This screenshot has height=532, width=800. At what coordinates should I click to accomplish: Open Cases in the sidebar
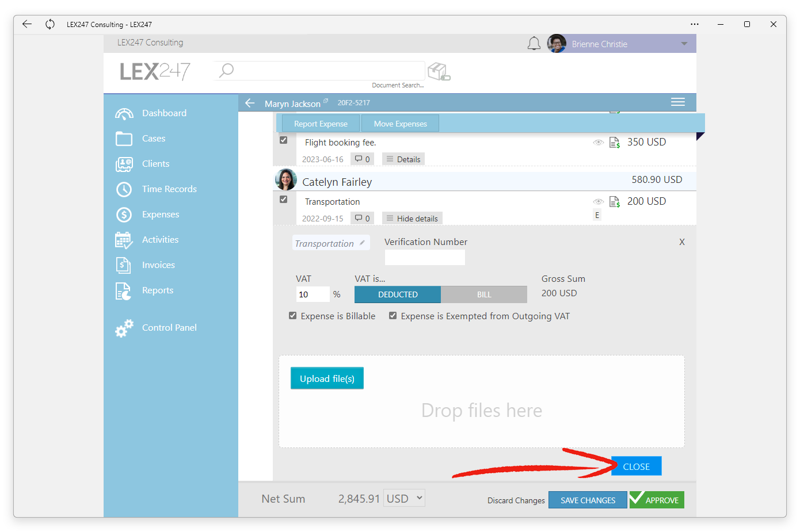click(x=154, y=139)
